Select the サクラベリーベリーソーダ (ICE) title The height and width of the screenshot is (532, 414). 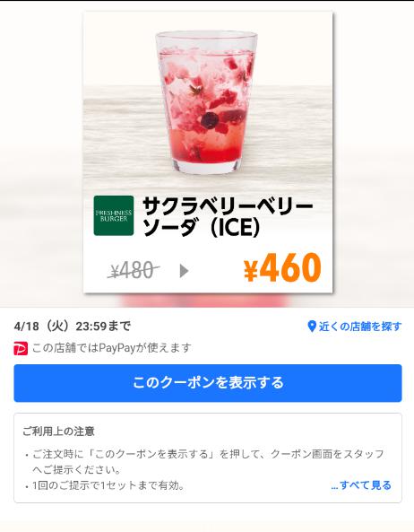coord(228,216)
